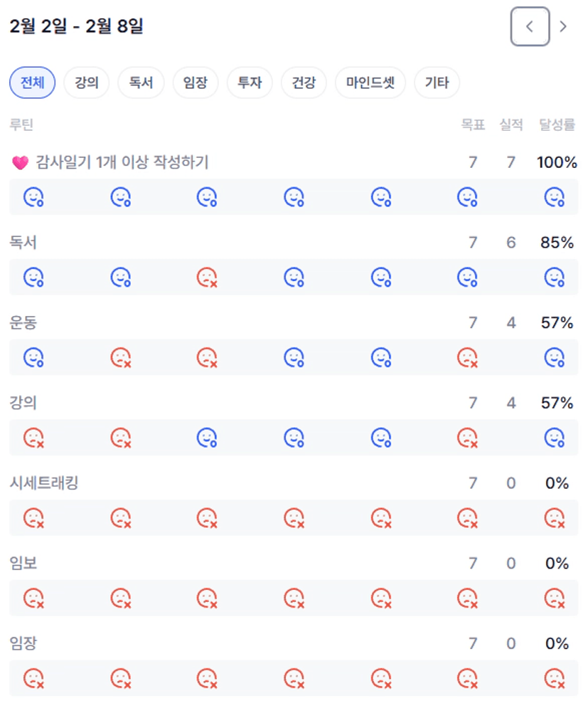Click fourth day icon in 임장 routine row

294,678
